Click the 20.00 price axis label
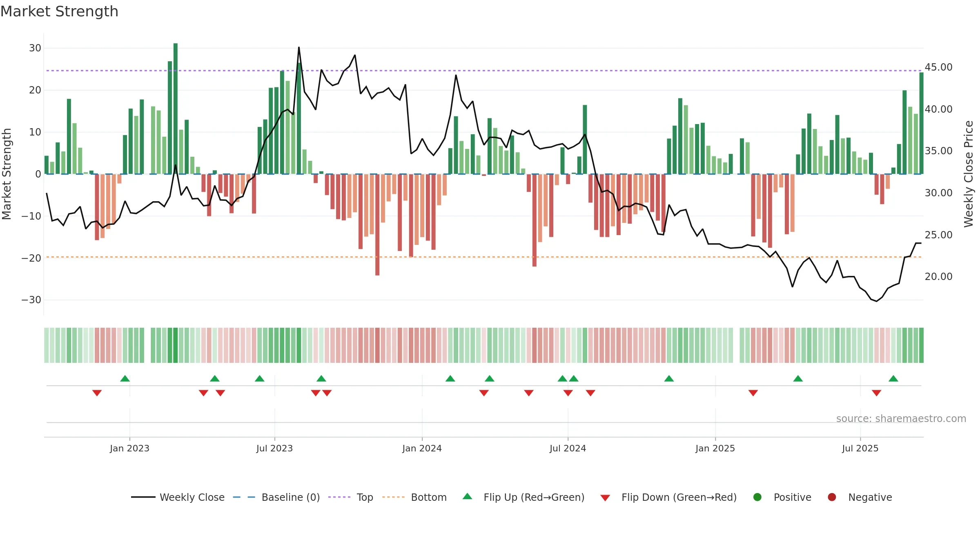Image resolution: width=980 pixels, height=551 pixels. click(938, 276)
